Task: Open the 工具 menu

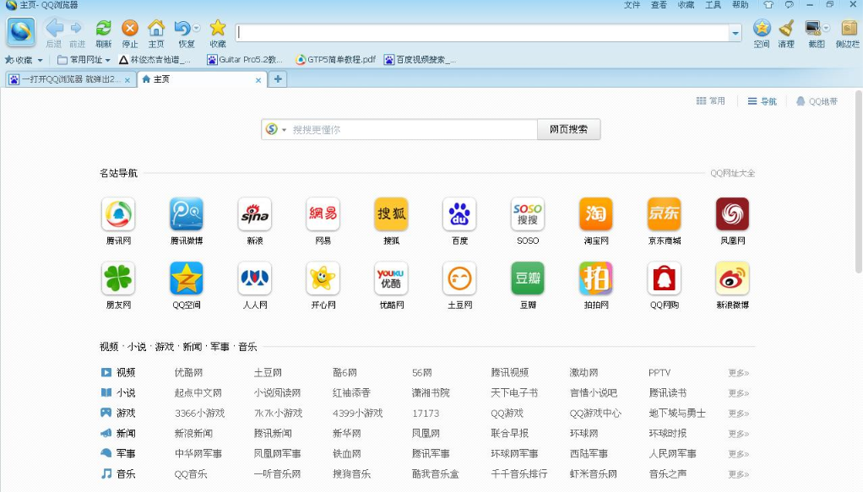Action: (x=713, y=5)
